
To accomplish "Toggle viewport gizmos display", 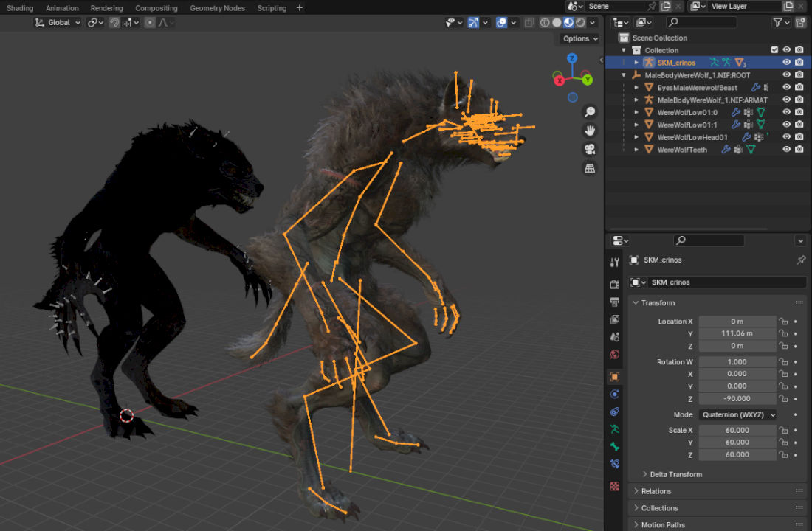I will click(473, 22).
